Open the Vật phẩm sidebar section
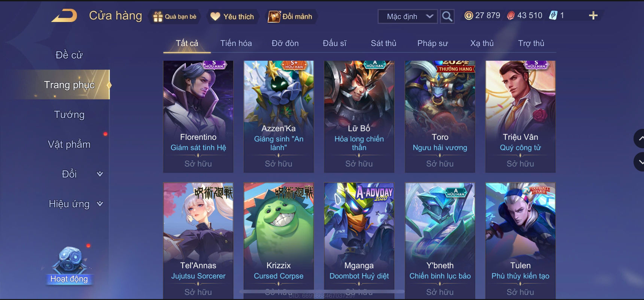The height and width of the screenshot is (300, 644). (x=69, y=145)
